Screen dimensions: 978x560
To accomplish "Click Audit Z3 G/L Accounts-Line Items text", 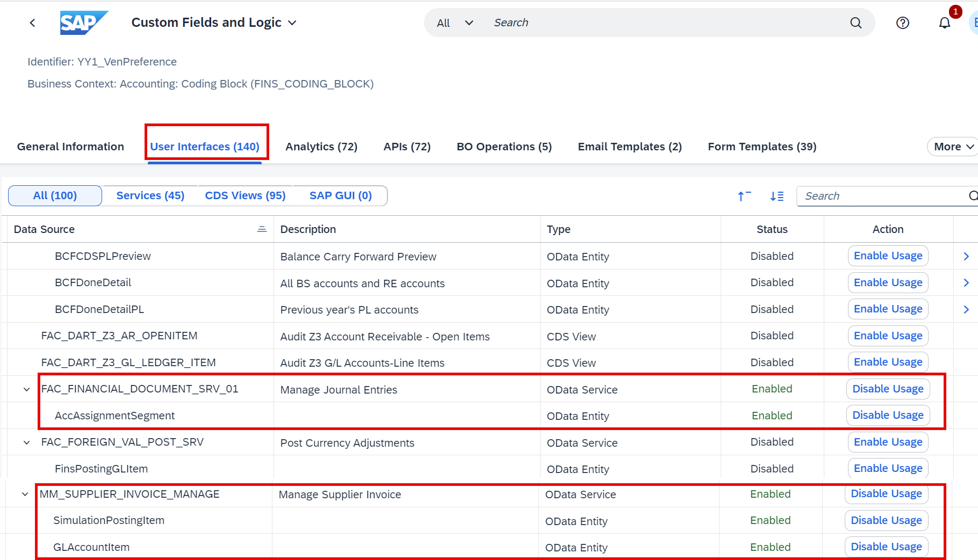I will pos(362,363).
